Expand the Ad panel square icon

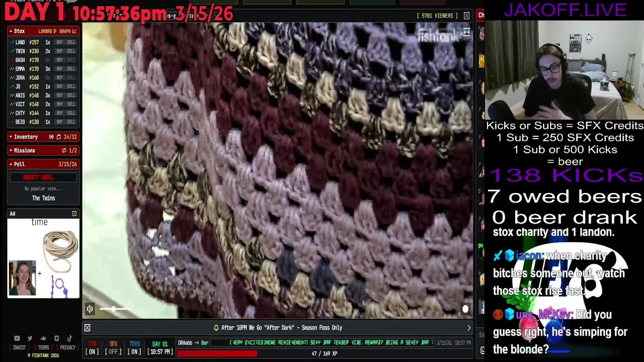74,214
